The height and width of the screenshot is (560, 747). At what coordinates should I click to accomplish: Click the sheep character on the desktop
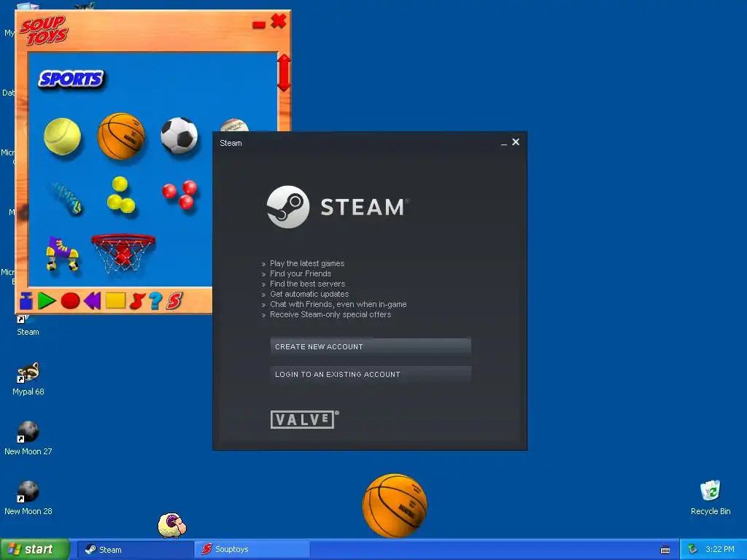click(172, 525)
